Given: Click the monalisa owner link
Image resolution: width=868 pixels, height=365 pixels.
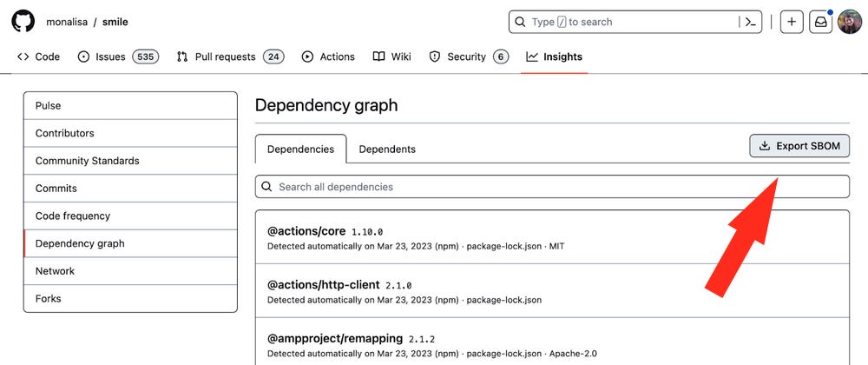Looking at the screenshot, I should pos(67,22).
